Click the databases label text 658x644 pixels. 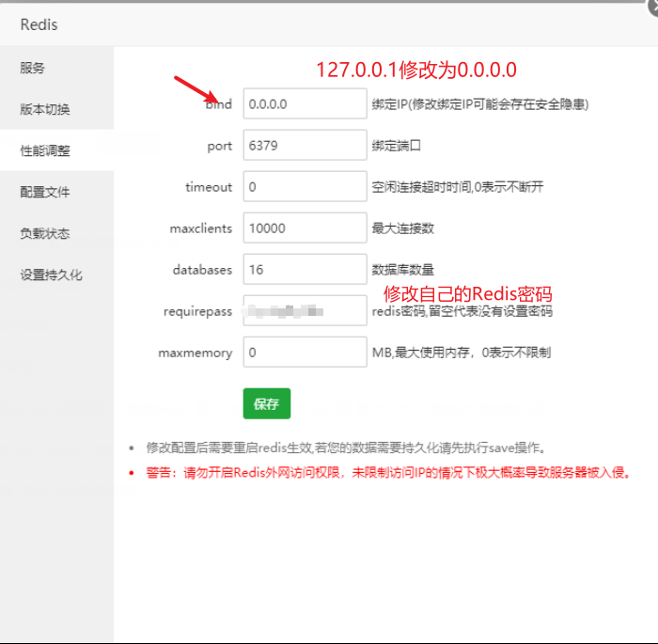202,270
